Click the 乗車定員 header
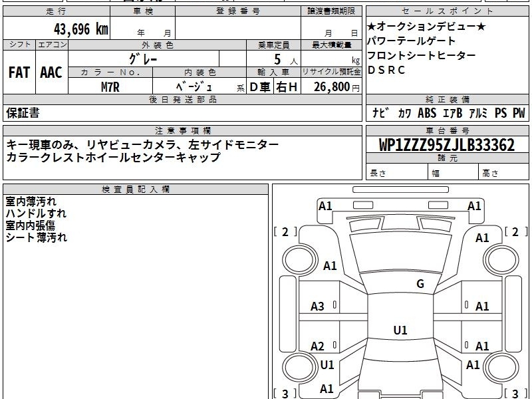532x399 pixels. [x=273, y=45]
